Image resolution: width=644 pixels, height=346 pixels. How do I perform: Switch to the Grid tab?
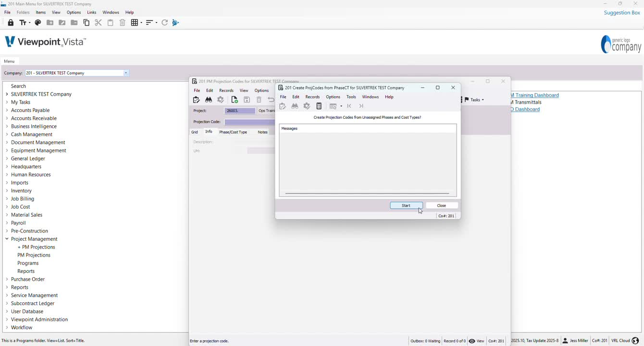tap(195, 132)
